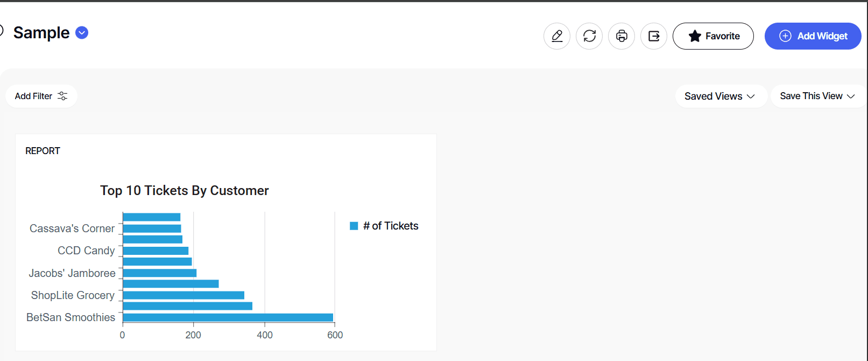Screen dimensions: 868x361
Task: Click the Top 10 Tickets By Customer title
Action: pos(184,191)
